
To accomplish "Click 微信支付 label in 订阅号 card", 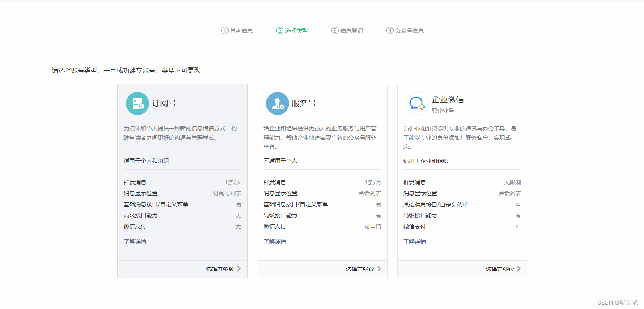I will (x=135, y=226).
